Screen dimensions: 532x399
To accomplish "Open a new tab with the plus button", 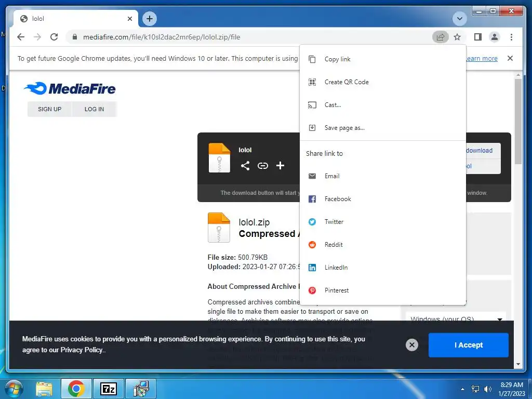I will coord(150,19).
